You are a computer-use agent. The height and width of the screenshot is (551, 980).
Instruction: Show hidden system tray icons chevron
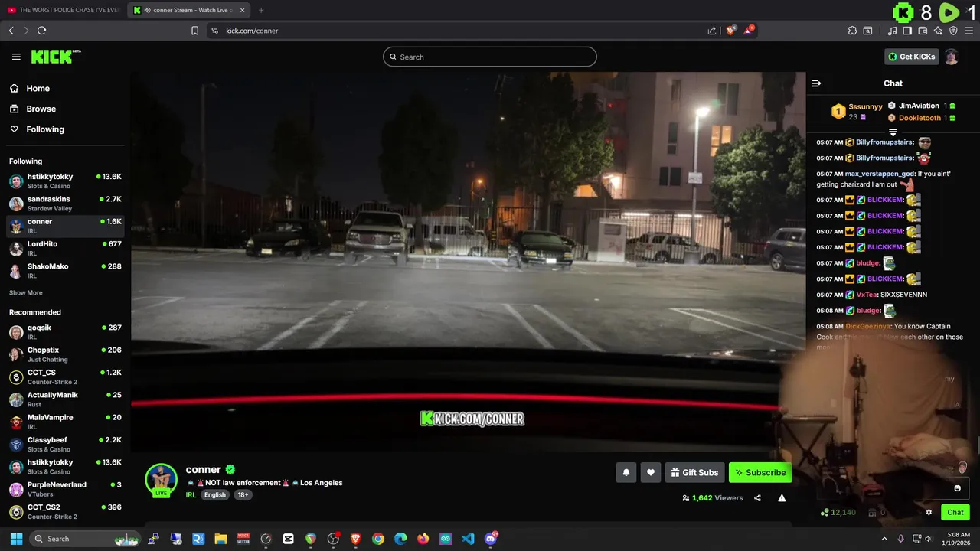click(884, 539)
